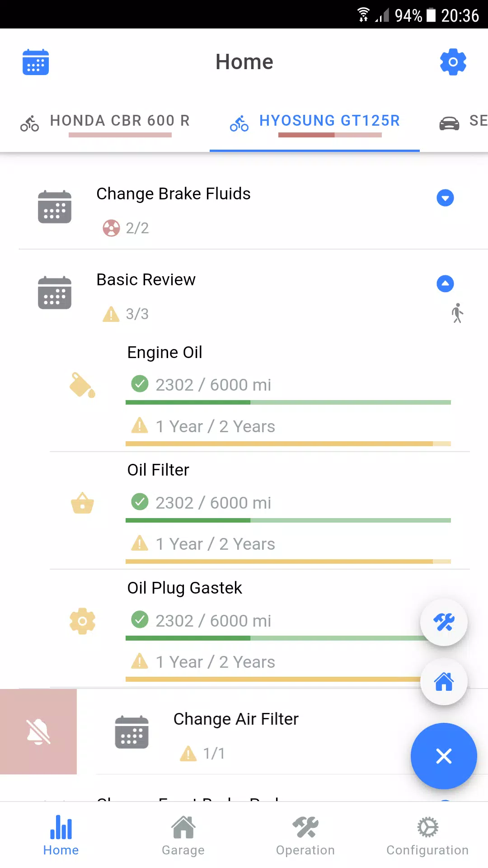Click the Oil Plug Gastek gear icon
Image resolution: width=488 pixels, height=868 pixels.
(82, 621)
